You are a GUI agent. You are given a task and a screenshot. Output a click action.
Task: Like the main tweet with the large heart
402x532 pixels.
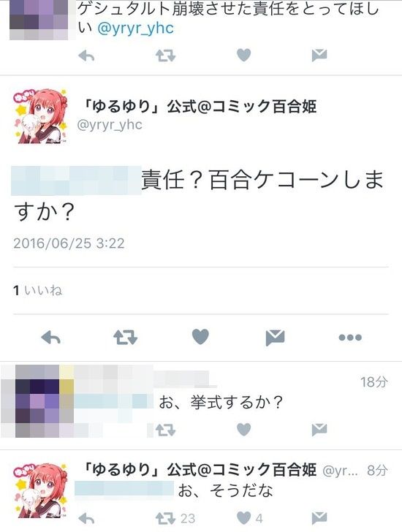(x=200, y=337)
